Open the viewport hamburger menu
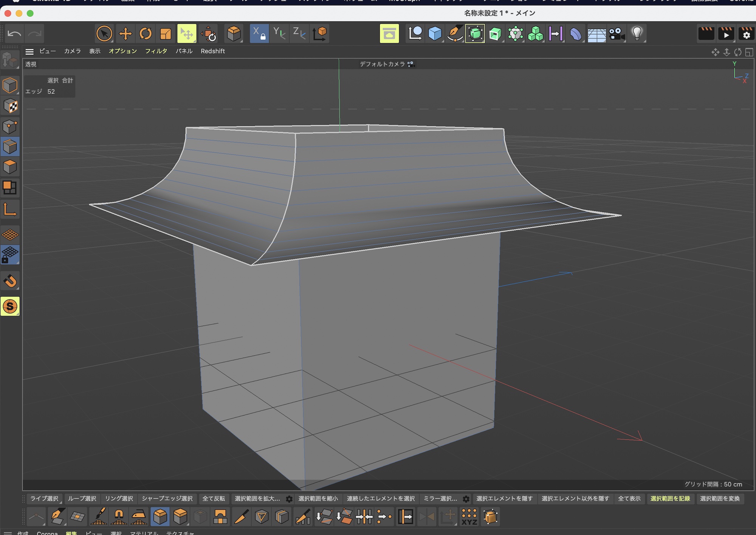 29,51
